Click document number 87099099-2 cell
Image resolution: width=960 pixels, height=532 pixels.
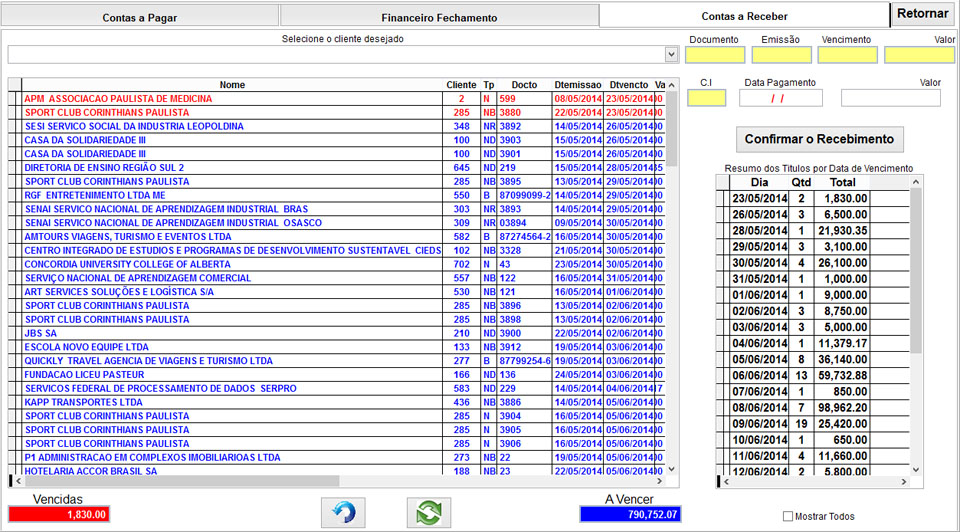[x=525, y=195]
